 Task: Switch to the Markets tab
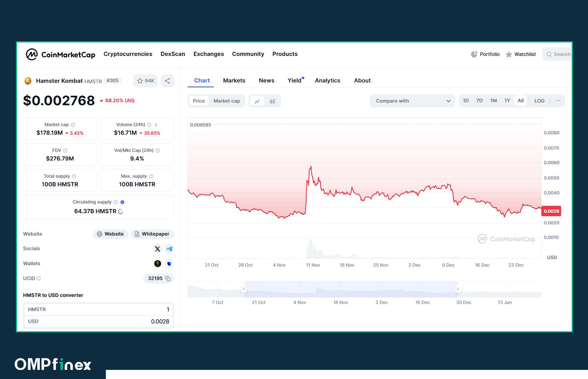coord(234,81)
